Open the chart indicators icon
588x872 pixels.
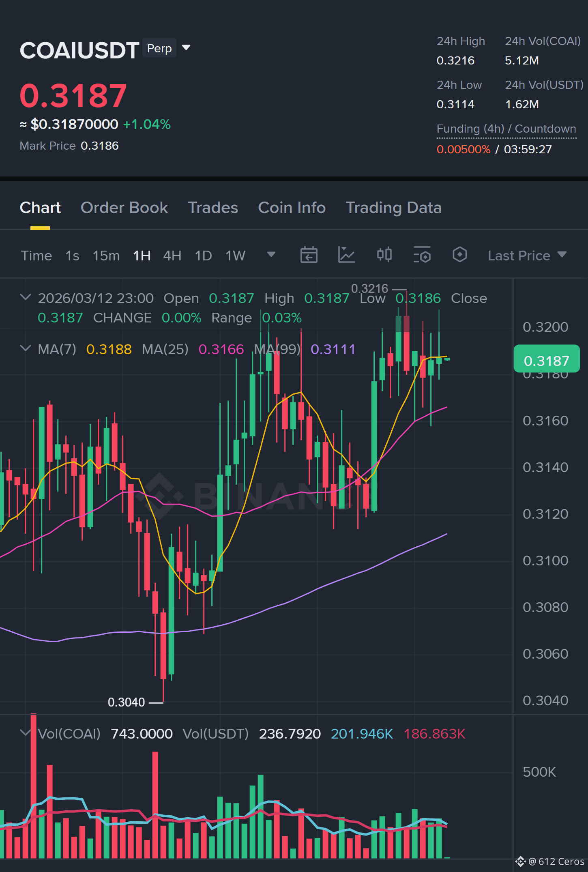tap(346, 255)
